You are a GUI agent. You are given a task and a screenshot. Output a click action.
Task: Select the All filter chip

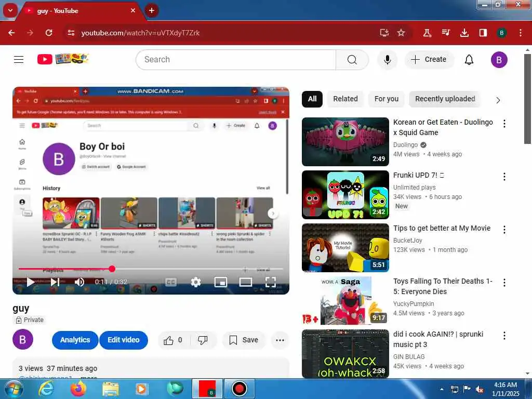(x=312, y=99)
